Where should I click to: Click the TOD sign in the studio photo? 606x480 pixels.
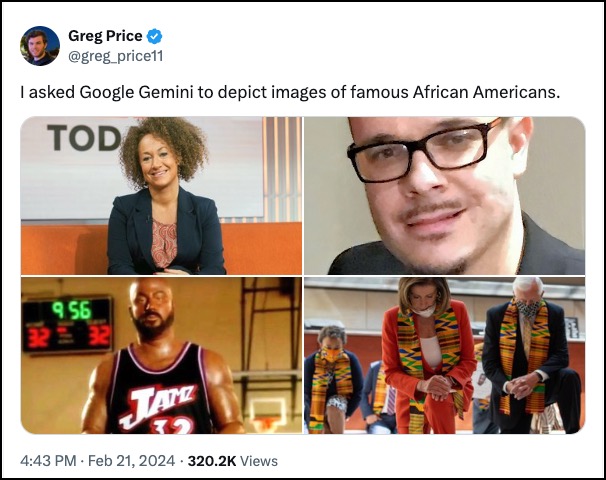click(x=85, y=138)
